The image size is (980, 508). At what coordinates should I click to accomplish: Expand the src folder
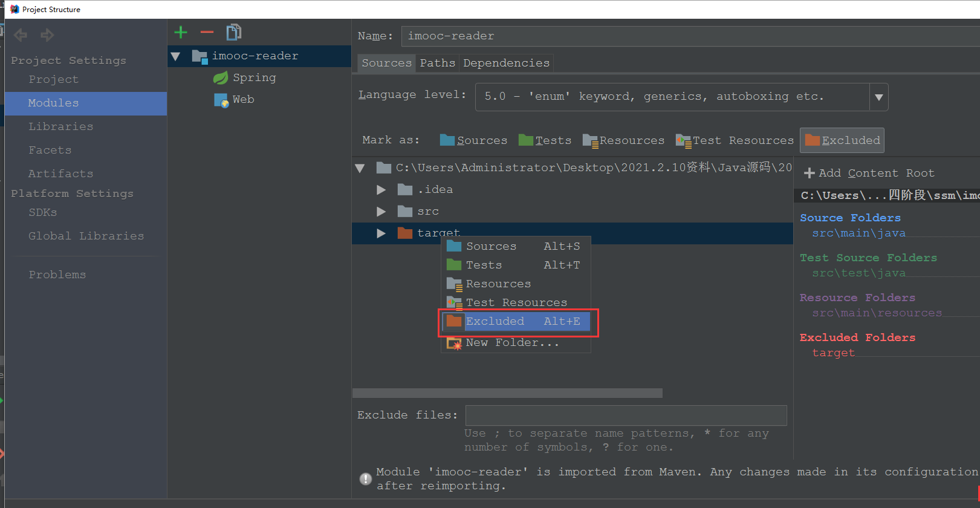pyautogui.click(x=381, y=212)
